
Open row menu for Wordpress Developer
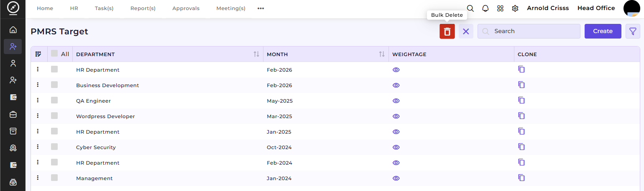click(x=38, y=116)
